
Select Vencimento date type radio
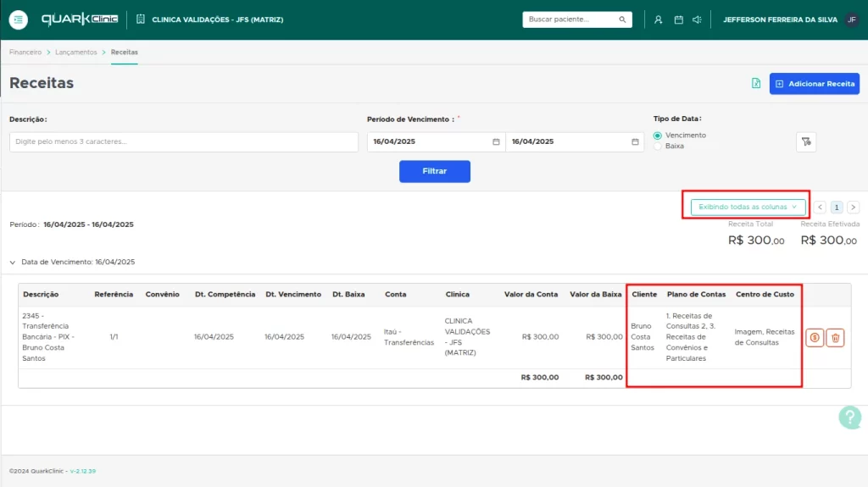coord(657,136)
